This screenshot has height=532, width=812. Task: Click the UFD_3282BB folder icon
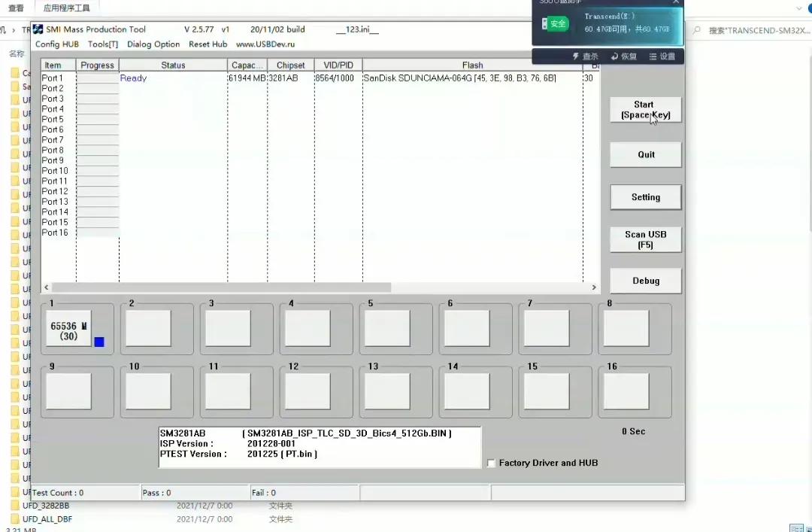coord(15,506)
